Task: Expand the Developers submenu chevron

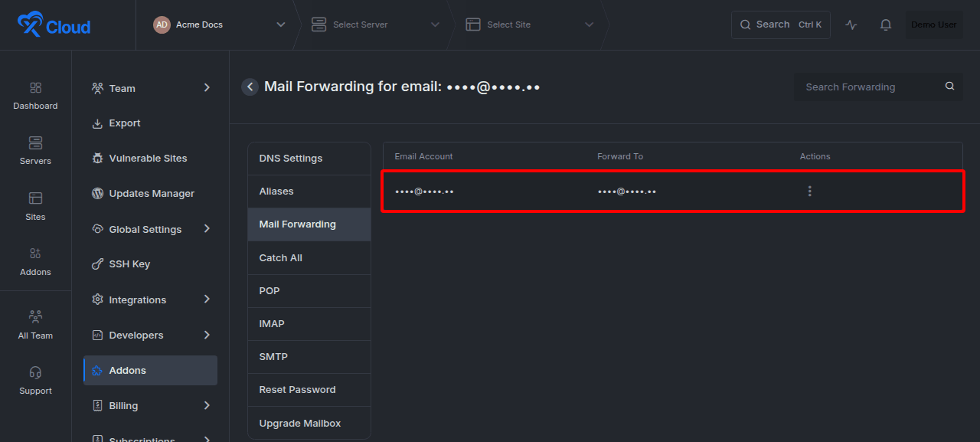Action: (x=207, y=335)
